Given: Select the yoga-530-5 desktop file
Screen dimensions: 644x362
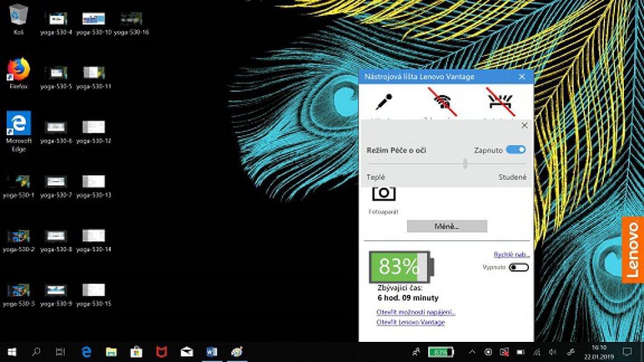Looking at the screenshot, I should pyautogui.click(x=56, y=77).
